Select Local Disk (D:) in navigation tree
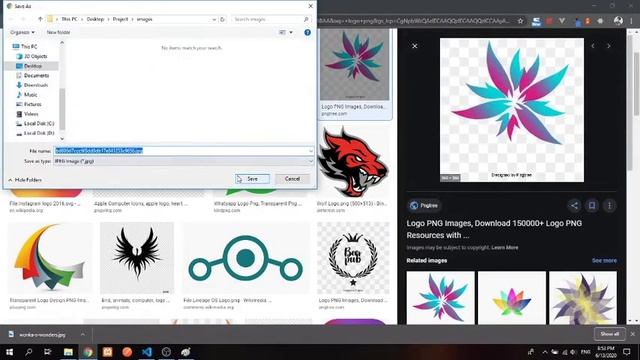The height and width of the screenshot is (360, 640). (x=38, y=133)
